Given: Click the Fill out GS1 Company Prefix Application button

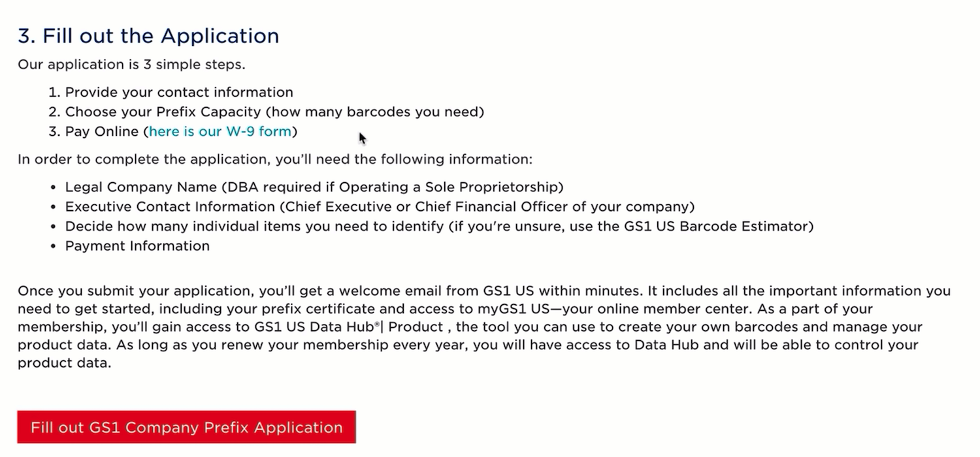Looking at the screenshot, I should tap(186, 427).
